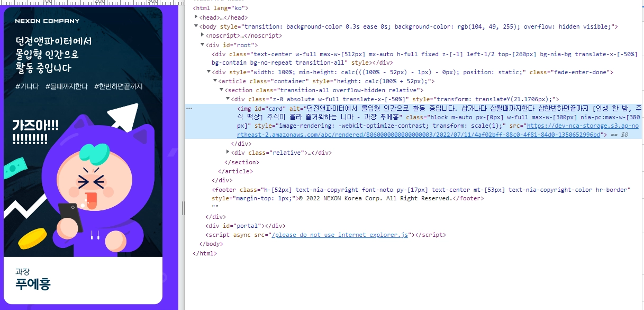Select the <html lang="ko"> line
This screenshot has width=644, height=310.
[x=221, y=8]
